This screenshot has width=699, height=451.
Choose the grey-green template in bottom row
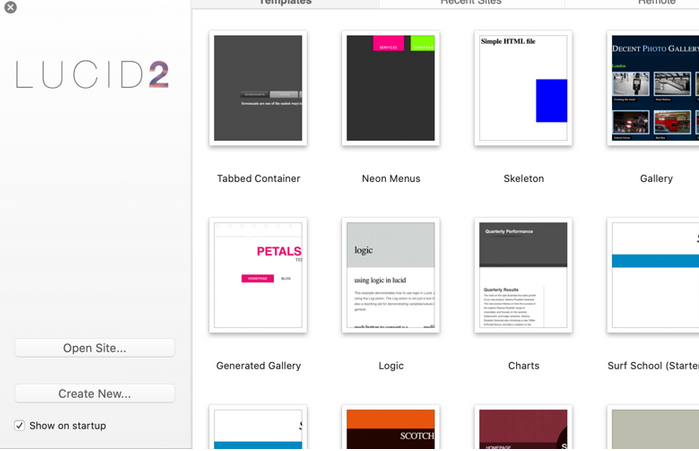tap(653, 427)
